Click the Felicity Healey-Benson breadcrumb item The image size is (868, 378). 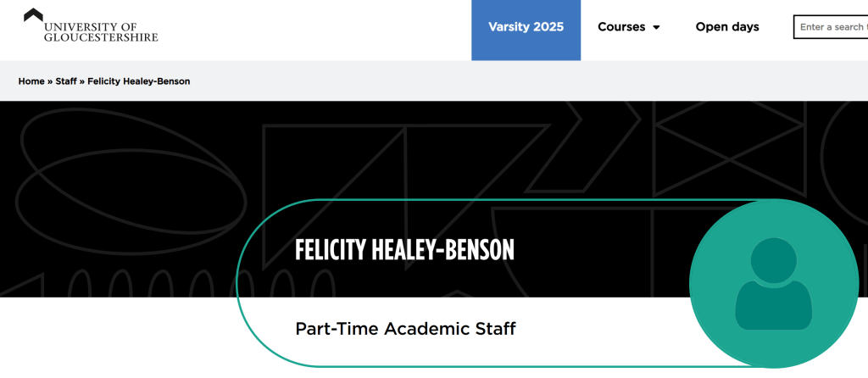pyautogui.click(x=139, y=81)
